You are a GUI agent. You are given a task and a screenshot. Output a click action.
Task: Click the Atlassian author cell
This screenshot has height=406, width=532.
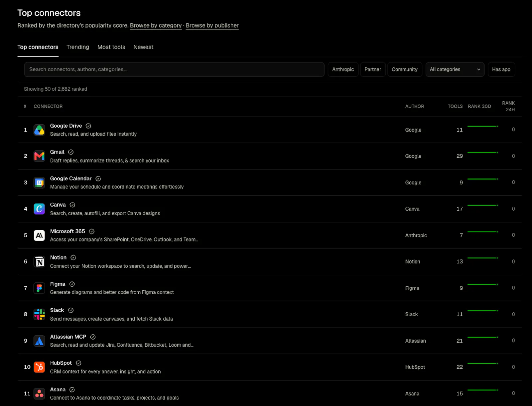(x=415, y=341)
